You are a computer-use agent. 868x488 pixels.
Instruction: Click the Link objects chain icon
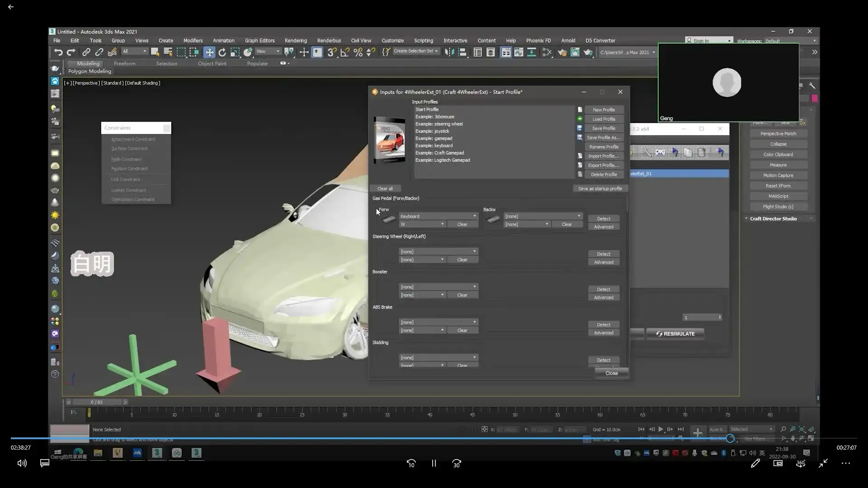[x=86, y=52]
